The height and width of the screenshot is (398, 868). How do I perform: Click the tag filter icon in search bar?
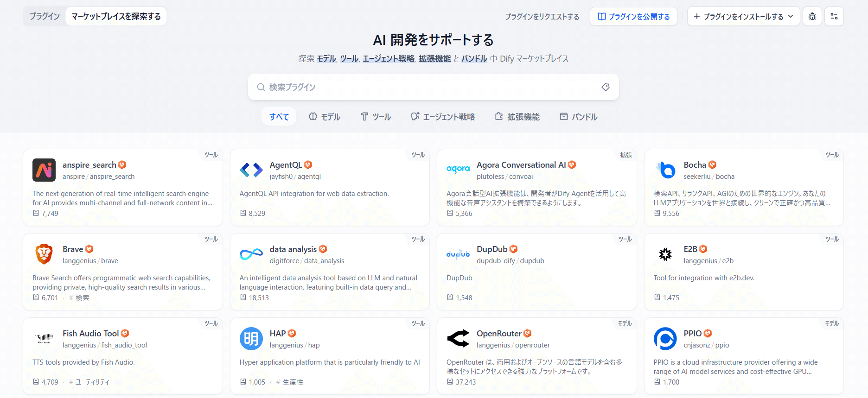click(x=606, y=87)
